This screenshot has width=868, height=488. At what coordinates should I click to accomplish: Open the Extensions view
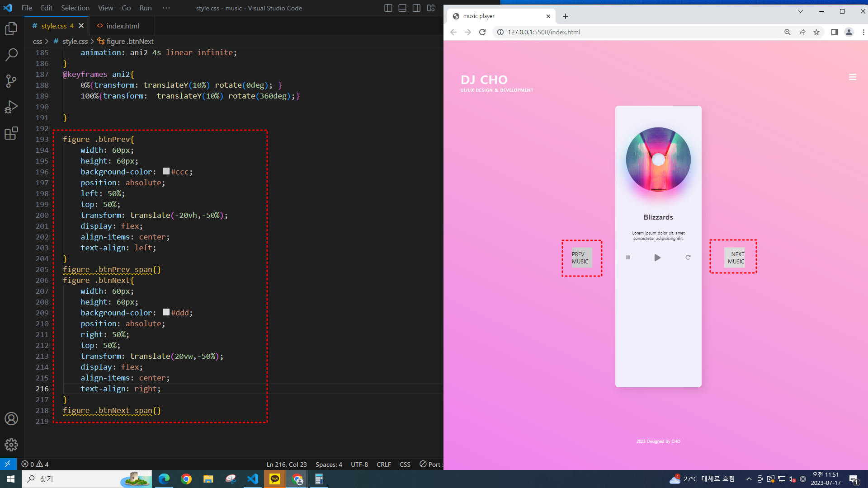[11, 133]
